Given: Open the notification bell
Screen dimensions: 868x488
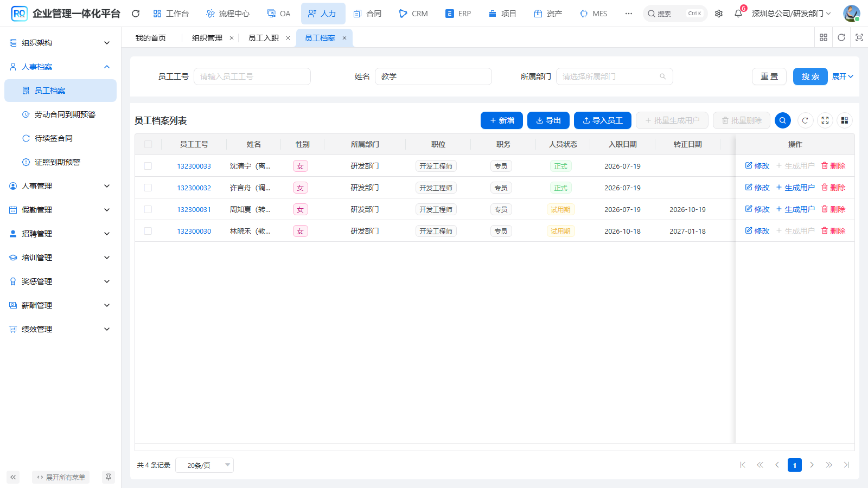Looking at the screenshot, I should [x=738, y=14].
